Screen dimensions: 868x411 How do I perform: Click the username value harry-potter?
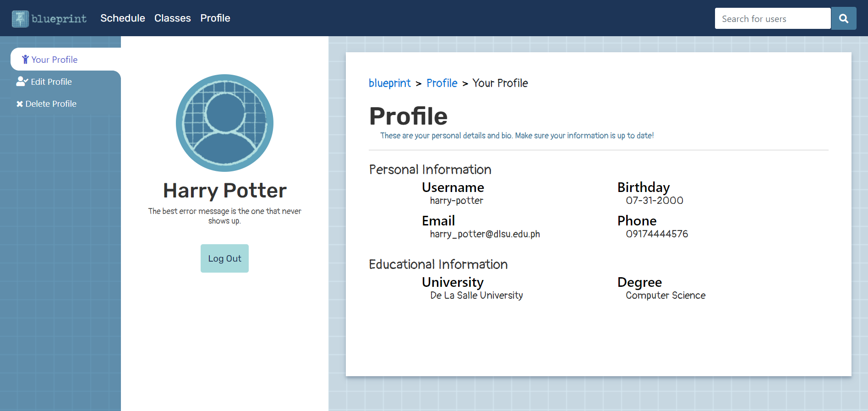coord(457,201)
